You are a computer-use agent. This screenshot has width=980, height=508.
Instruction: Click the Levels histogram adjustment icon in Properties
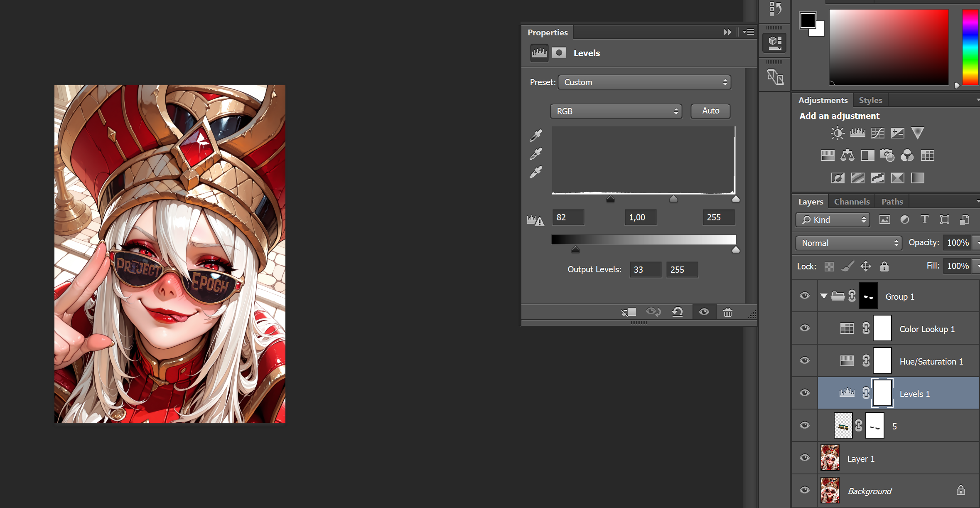[x=539, y=53]
